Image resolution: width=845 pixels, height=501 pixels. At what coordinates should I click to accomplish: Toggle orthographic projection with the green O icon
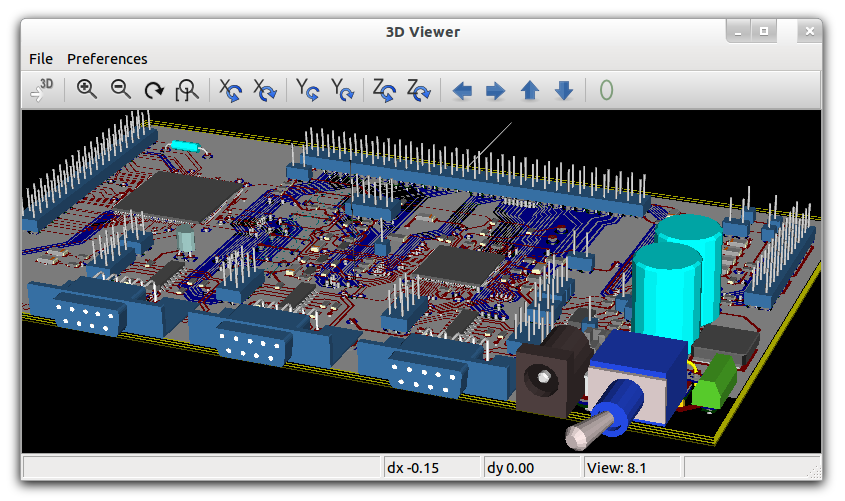click(606, 90)
